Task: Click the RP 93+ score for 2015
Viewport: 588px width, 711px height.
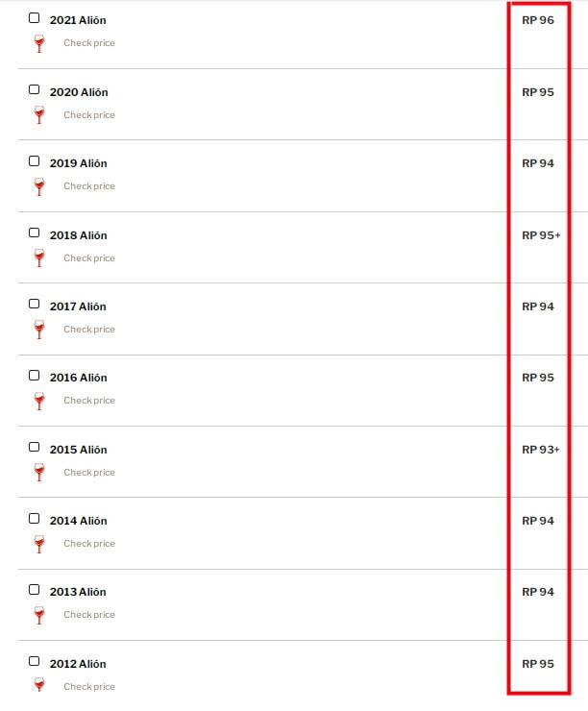Action: click(541, 450)
